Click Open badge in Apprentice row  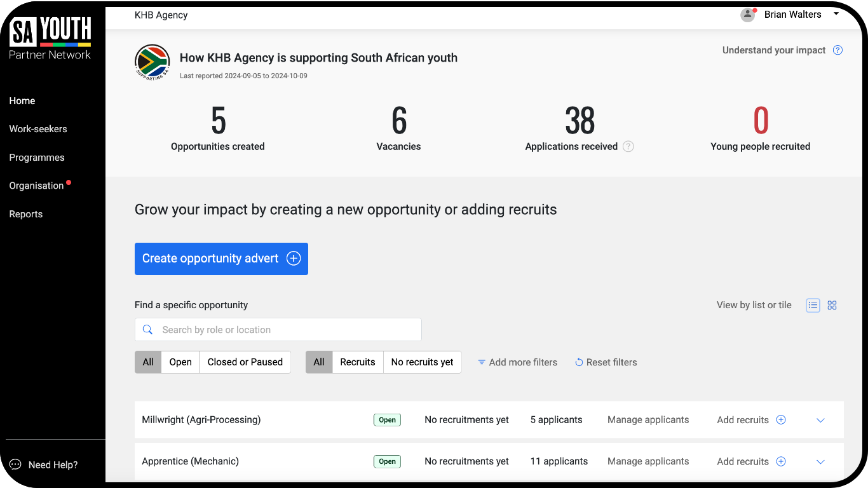[387, 462]
